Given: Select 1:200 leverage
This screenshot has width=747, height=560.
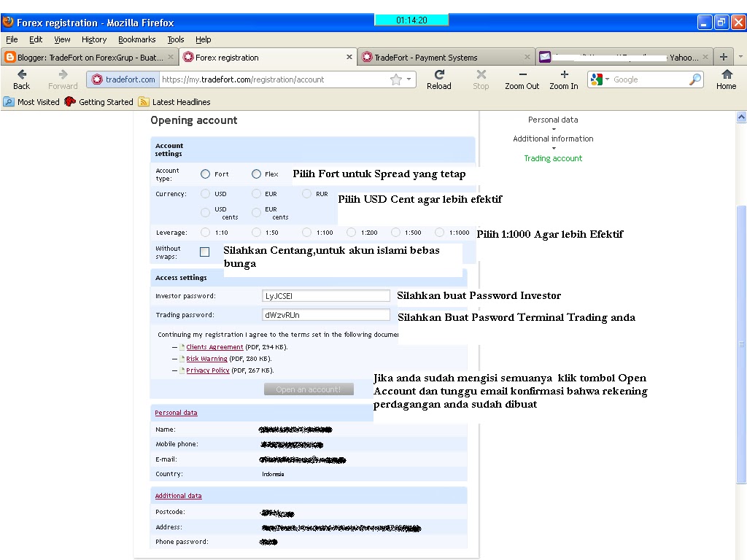Looking at the screenshot, I should 351,233.
